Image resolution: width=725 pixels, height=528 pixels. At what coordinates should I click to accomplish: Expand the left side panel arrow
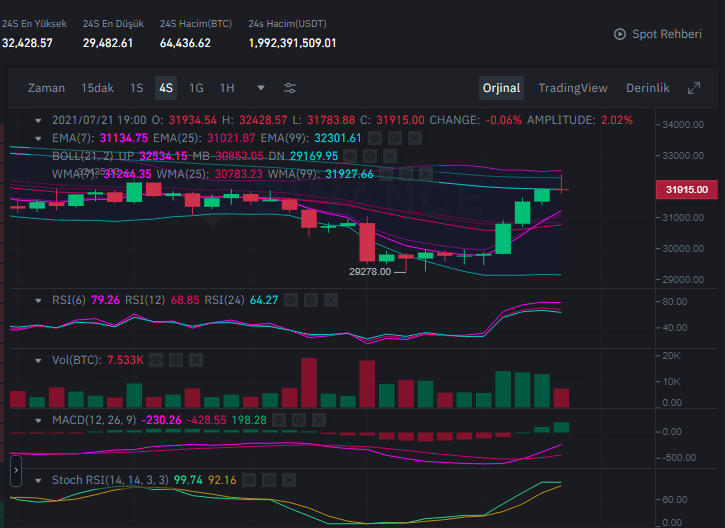click(x=16, y=471)
